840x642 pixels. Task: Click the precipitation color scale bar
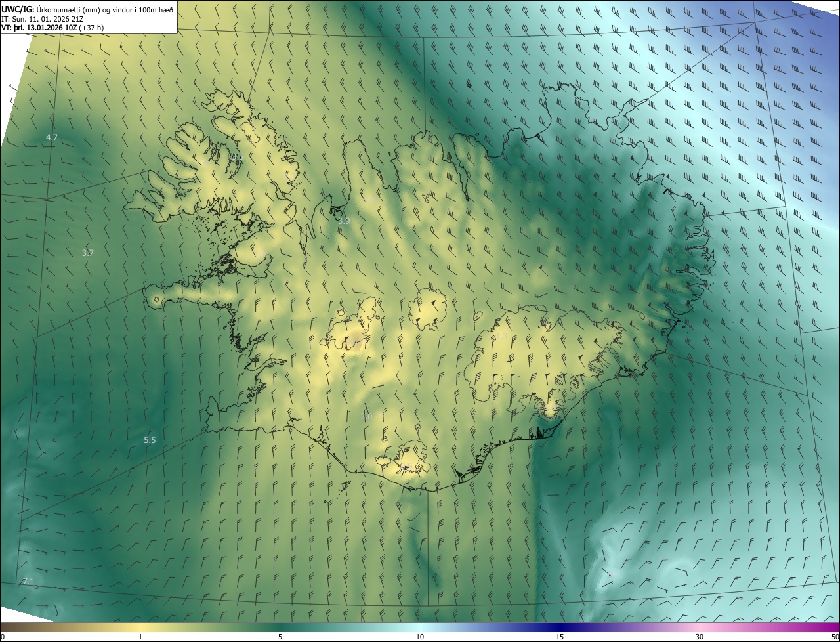(x=420, y=627)
